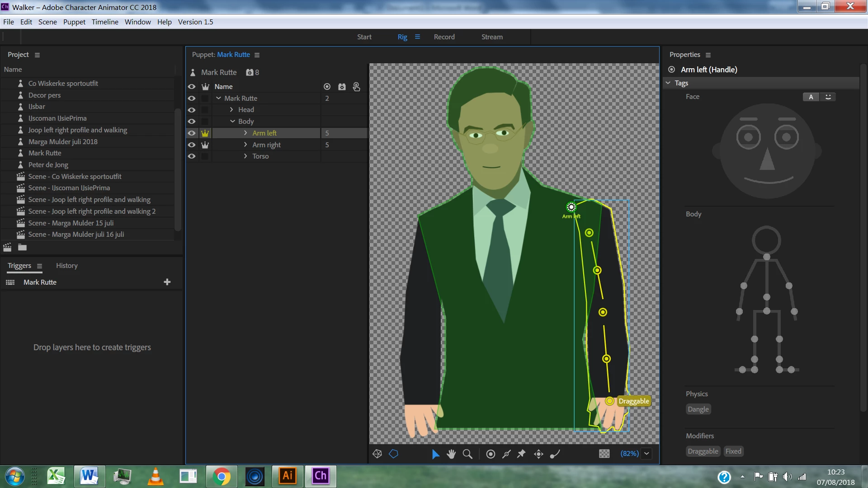Click the Dangle physics tag
This screenshot has height=488, width=868.
click(x=698, y=409)
